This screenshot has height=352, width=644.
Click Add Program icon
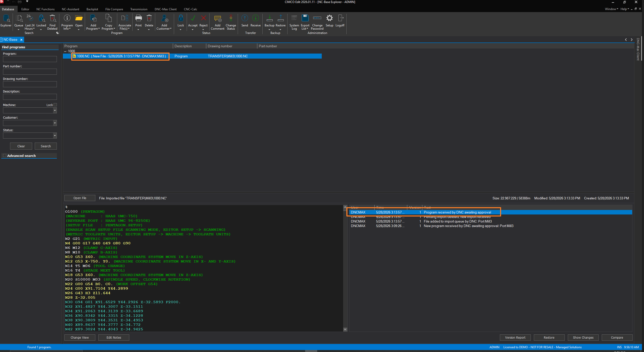pos(93,19)
